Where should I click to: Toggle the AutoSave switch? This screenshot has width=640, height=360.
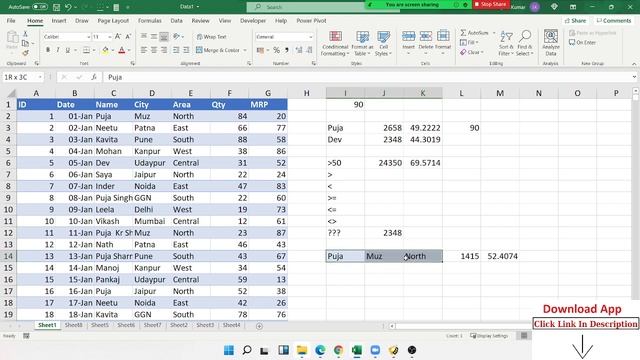40,7
